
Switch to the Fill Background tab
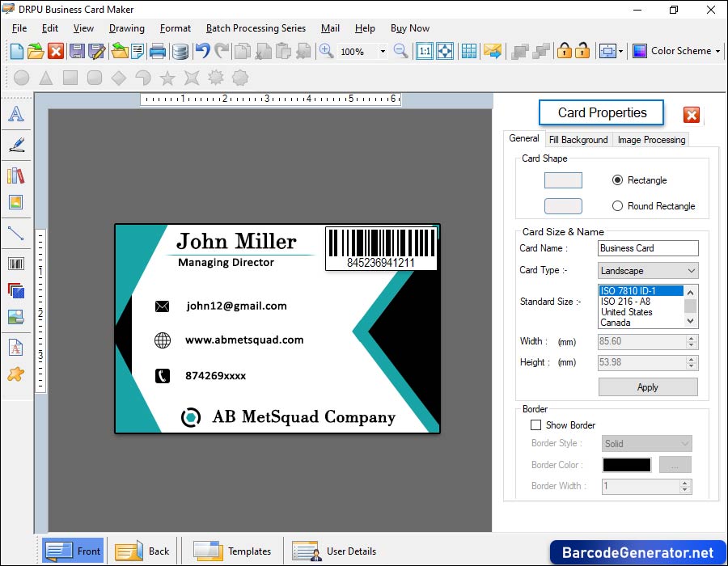coord(578,139)
